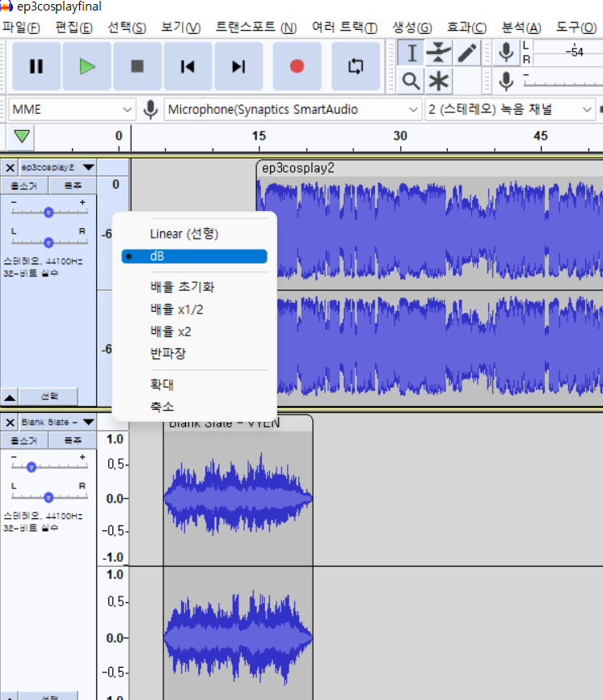Choose 배율 초기화 in the context menu
Screen dimensions: 603x700
[182, 287]
